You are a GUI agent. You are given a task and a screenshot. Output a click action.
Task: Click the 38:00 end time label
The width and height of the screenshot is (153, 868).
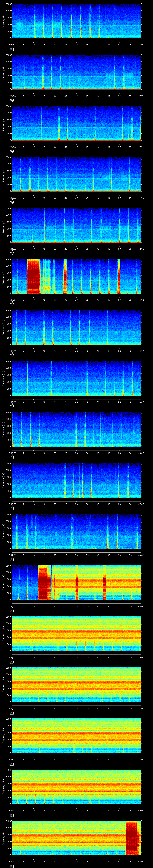(x=141, y=44)
